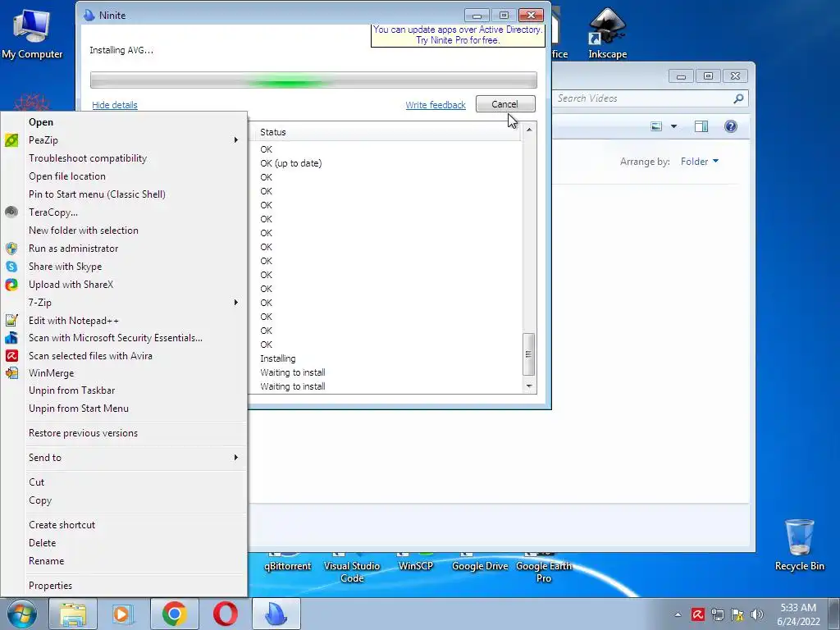The height and width of the screenshot is (630, 840).
Task: Click the volume speaker tray icon
Action: click(757, 614)
